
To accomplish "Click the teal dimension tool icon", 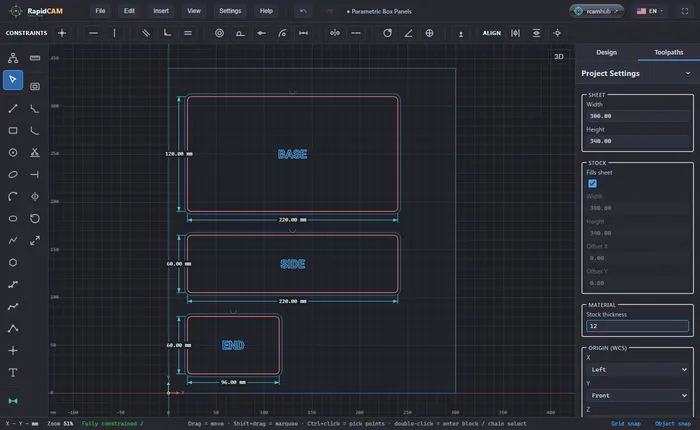I will (13, 401).
